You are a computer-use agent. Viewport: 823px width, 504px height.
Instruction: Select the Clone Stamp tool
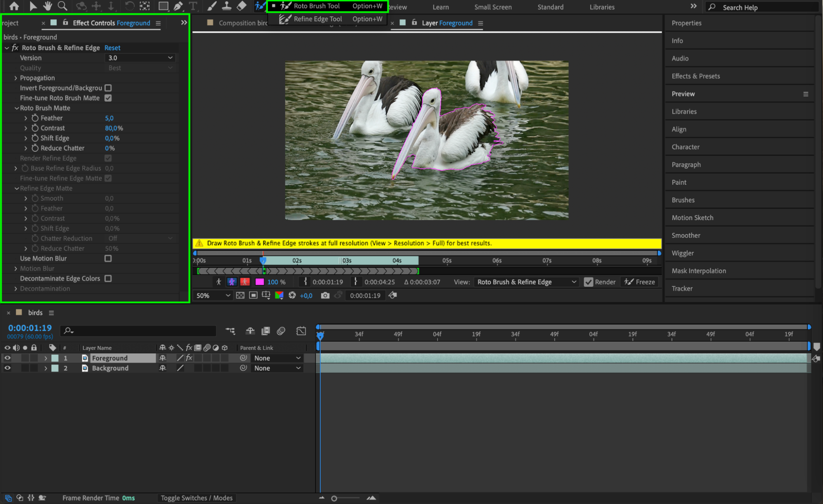226,6
